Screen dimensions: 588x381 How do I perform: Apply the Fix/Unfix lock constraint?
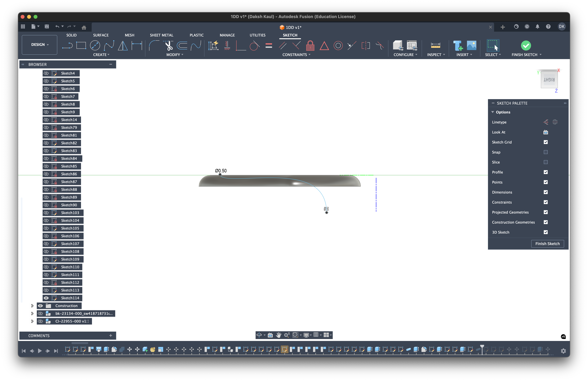(x=310, y=46)
